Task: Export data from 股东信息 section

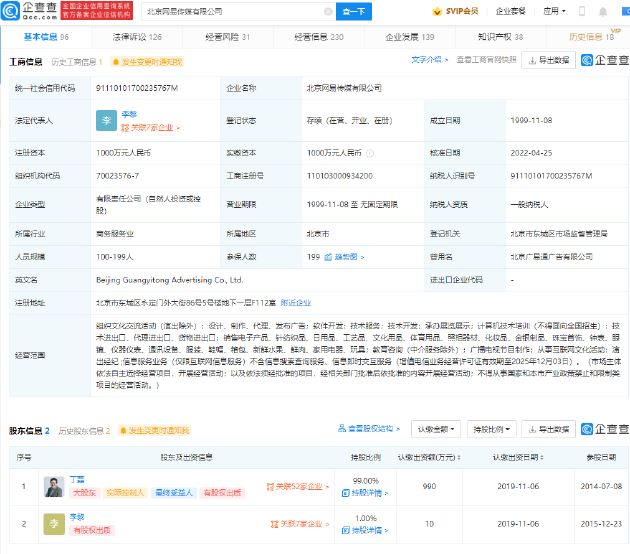Action: pyautogui.click(x=548, y=430)
